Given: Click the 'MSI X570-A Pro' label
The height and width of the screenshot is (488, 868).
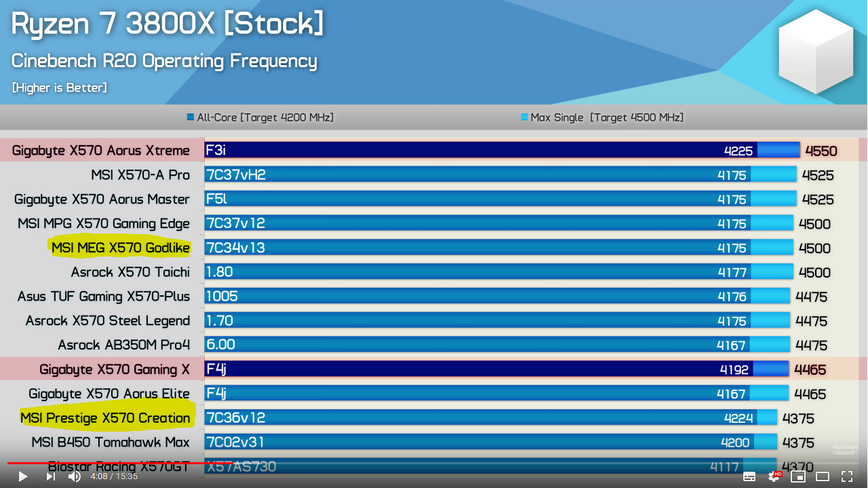Looking at the screenshot, I should coord(140,175).
